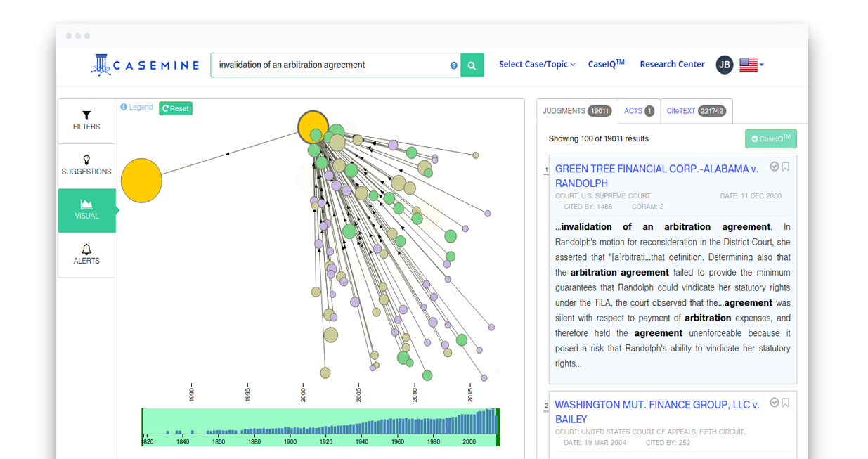
Task: Mark Green Tree Financial case with check circle
Action: pos(774,167)
